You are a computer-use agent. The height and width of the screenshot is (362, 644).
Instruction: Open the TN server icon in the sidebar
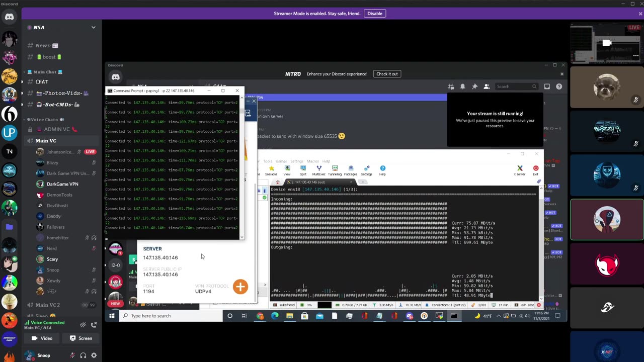[9, 151]
